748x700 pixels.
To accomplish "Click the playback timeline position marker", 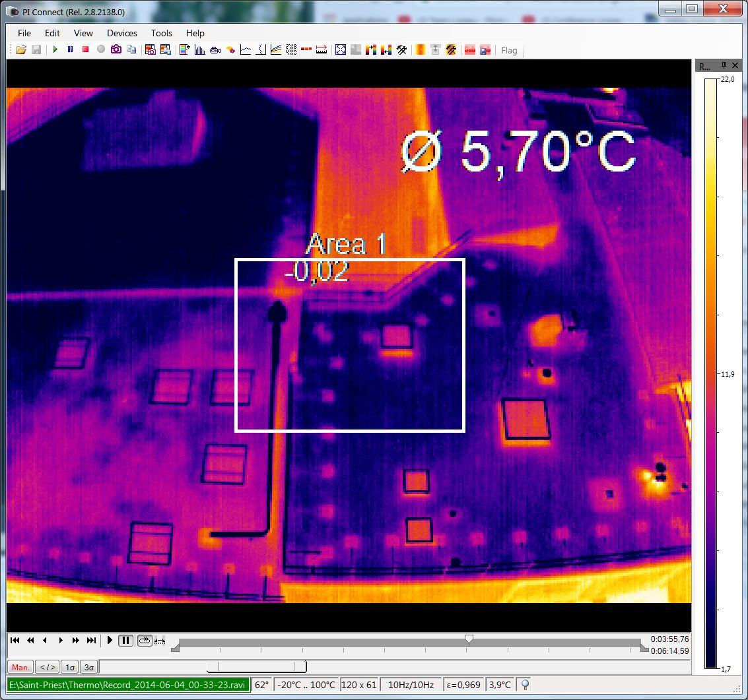I will (469, 639).
